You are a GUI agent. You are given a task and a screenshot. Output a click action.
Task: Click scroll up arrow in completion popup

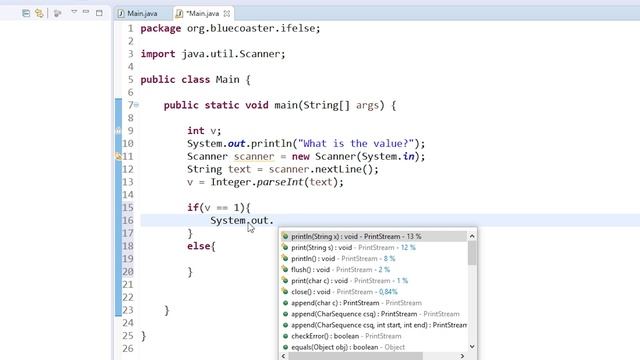(472, 236)
